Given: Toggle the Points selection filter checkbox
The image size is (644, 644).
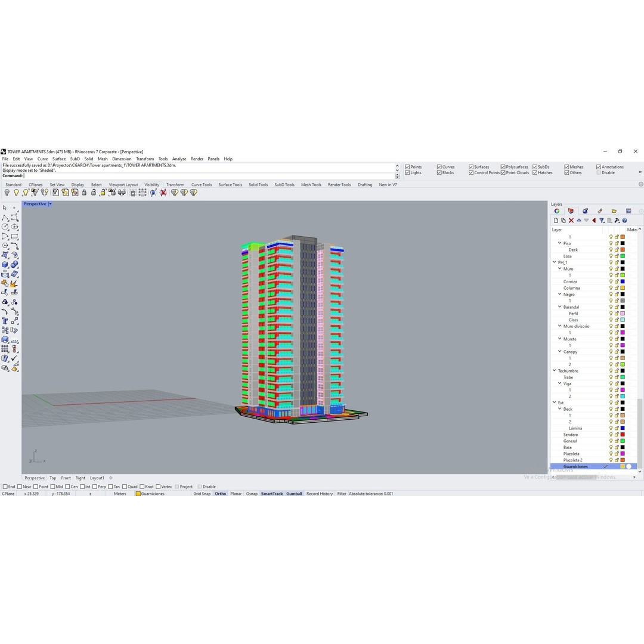Looking at the screenshot, I should (407, 167).
